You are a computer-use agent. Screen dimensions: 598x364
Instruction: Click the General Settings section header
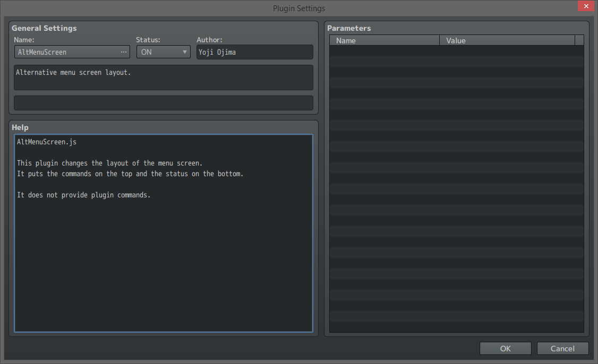click(x=44, y=28)
